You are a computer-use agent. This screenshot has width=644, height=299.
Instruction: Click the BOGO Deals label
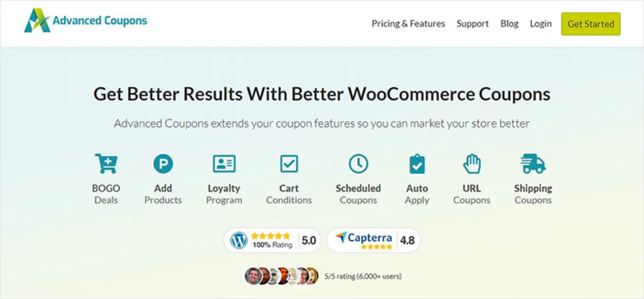pyautogui.click(x=106, y=194)
